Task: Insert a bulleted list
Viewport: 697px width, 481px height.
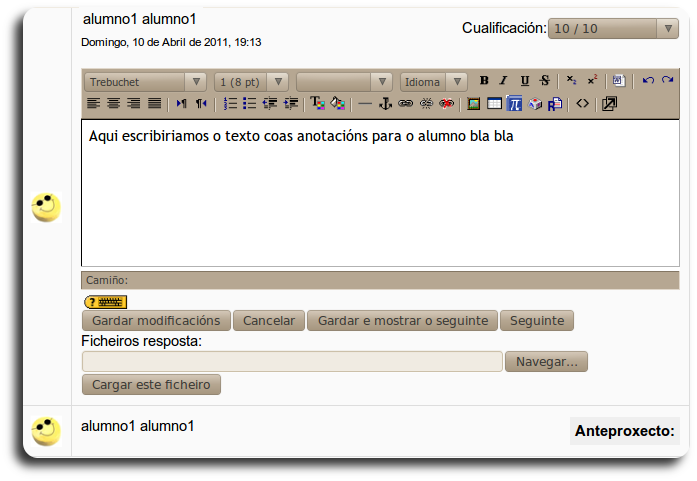Action: (249, 104)
